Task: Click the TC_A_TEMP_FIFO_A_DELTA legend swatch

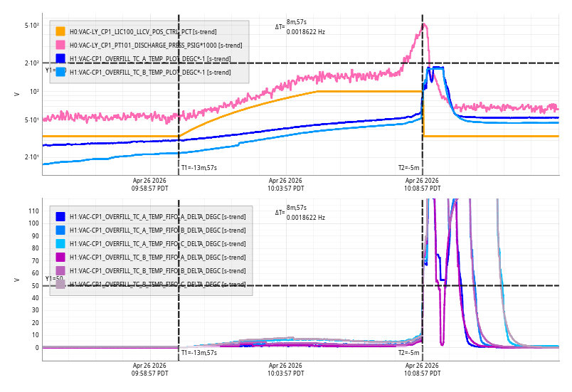Action: (x=60, y=216)
